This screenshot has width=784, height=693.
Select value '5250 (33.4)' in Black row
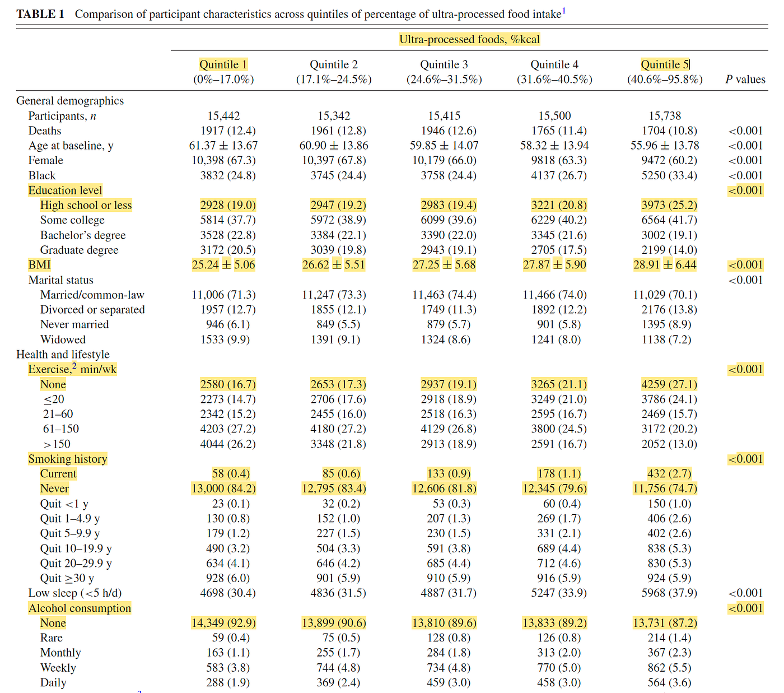point(669,175)
